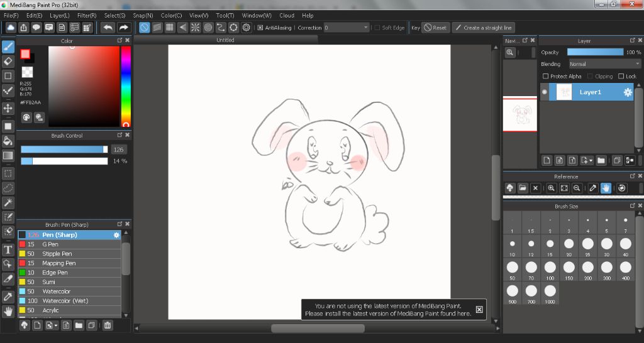Screen dimensions: 644x343
Task: Select the Text tool
Action: [8, 250]
